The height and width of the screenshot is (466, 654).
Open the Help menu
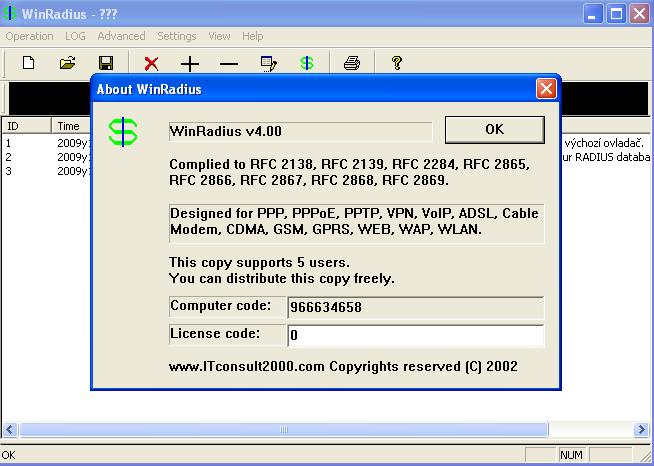[252, 36]
